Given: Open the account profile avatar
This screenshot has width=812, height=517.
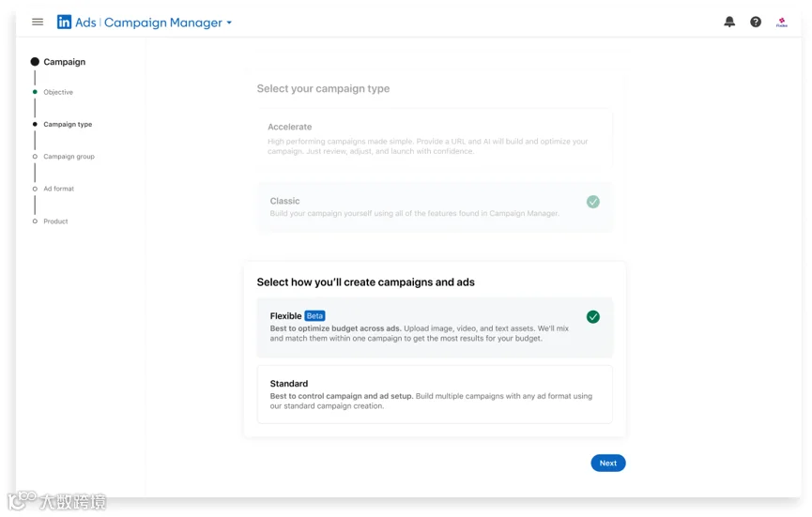Looking at the screenshot, I should [781, 23].
